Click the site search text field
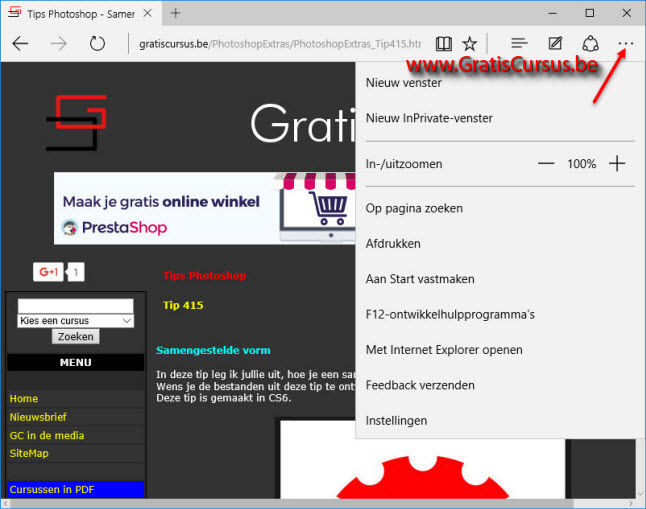 (x=75, y=306)
